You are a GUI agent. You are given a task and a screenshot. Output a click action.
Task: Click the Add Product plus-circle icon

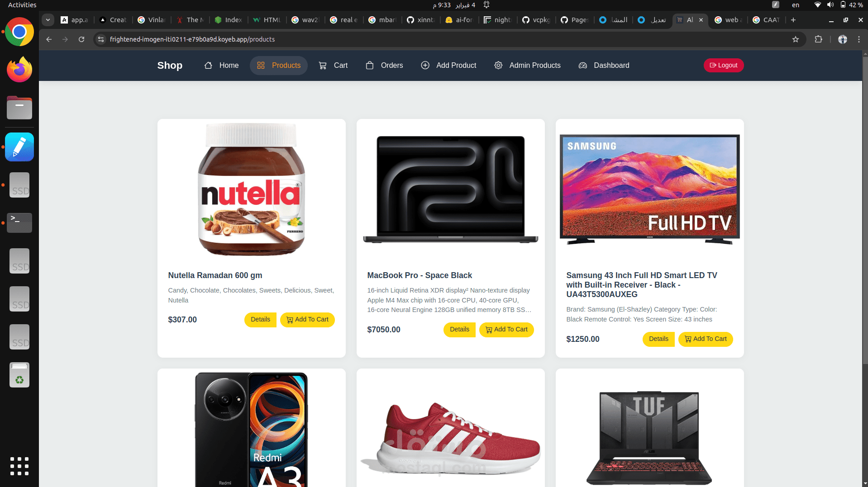point(425,65)
